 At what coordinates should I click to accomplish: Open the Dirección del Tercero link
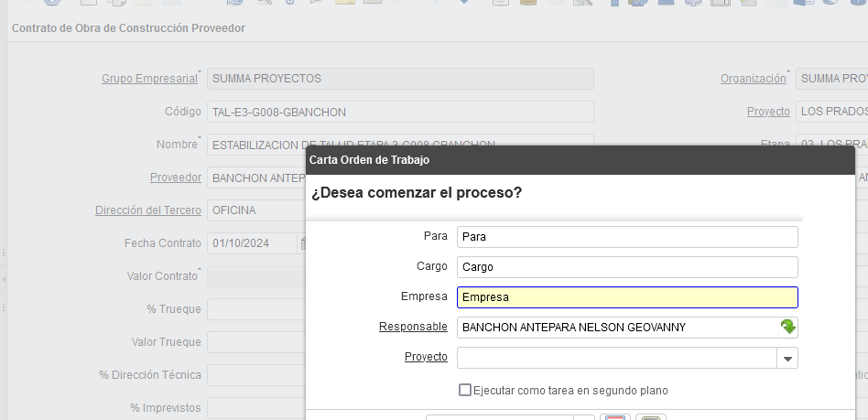click(x=147, y=210)
